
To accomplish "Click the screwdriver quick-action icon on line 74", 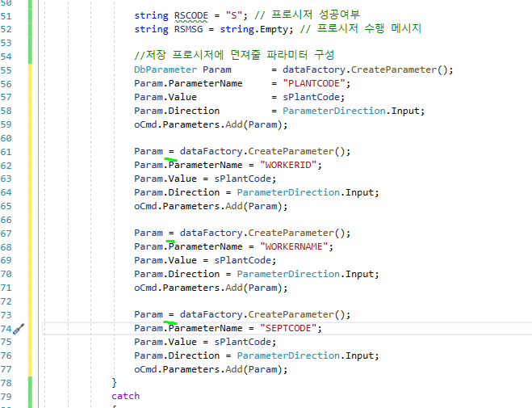I will pyautogui.click(x=19, y=329).
